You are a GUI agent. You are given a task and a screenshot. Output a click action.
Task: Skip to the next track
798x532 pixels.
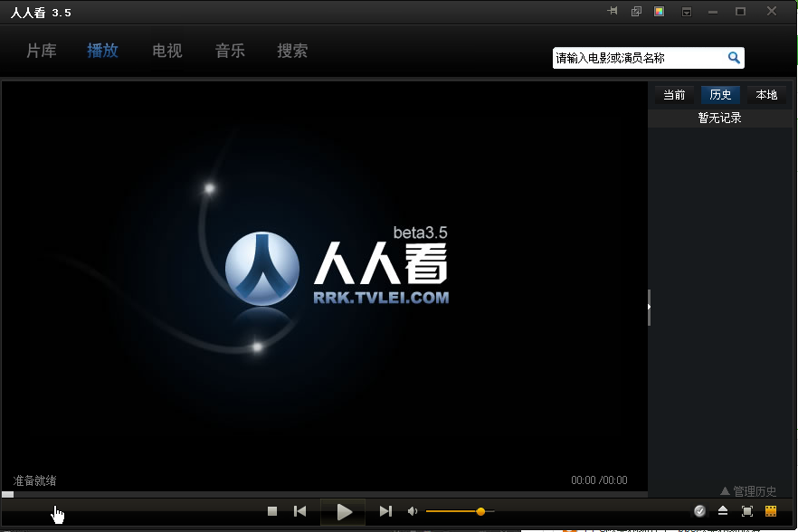pyautogui.click(x=385, y=511)
